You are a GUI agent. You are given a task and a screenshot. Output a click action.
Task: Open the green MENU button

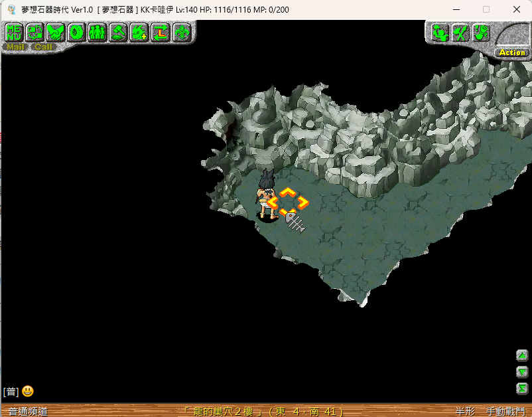pyautogui.click(x=14, y=32)
